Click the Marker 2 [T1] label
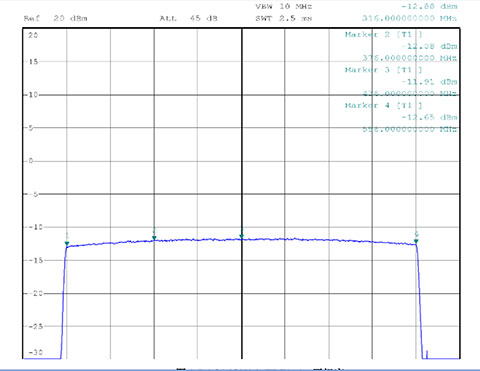Image resolution: width=480 pixels, height=371 pixels. click(384, 35)
